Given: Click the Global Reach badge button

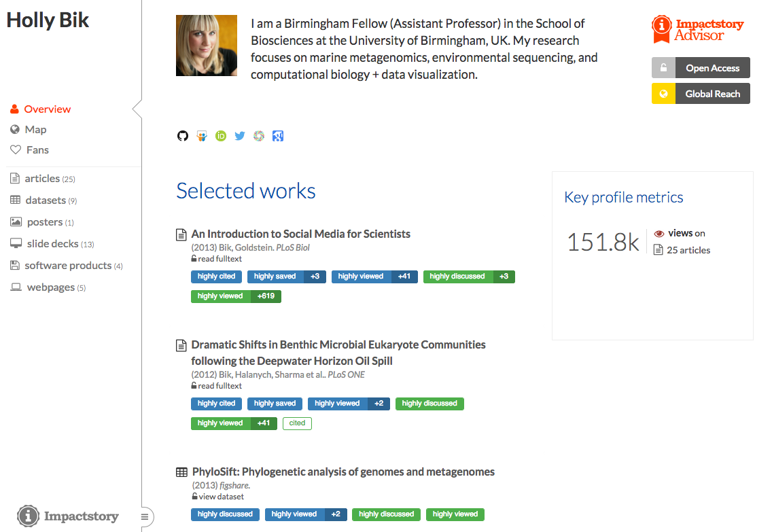Looking at the screenshot, I should coord(701,94).
